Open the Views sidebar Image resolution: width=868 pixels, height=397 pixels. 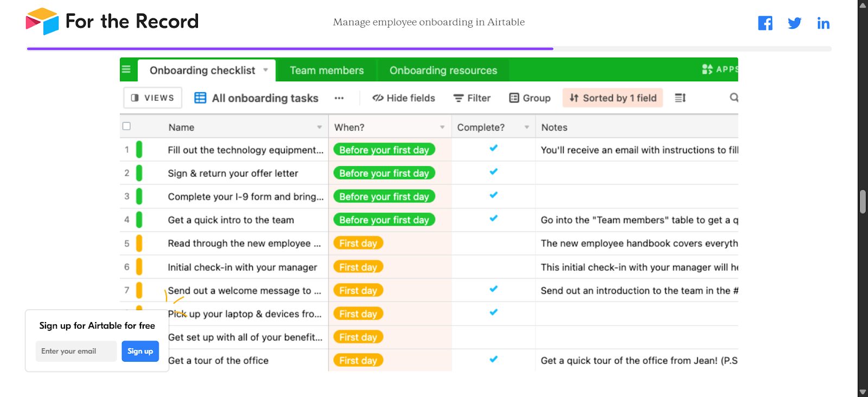click(152, 98)
